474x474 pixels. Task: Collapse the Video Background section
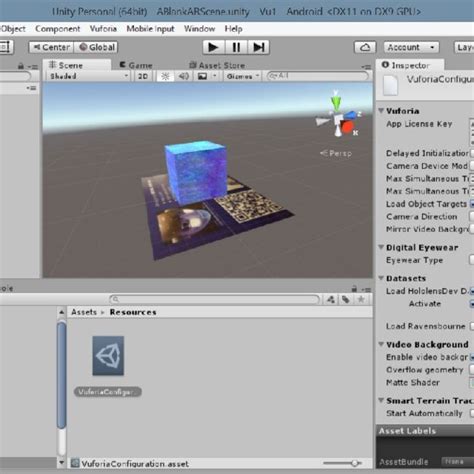(381, 344)
